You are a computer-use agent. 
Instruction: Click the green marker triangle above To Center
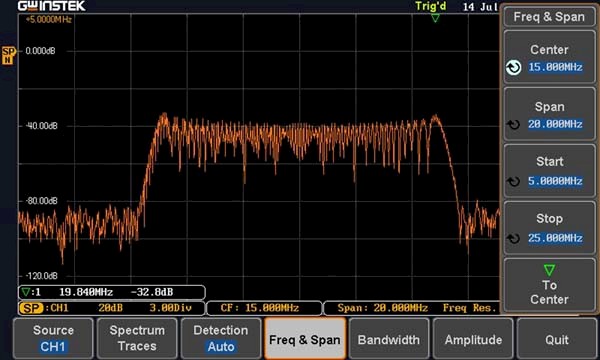click(549, 270)
